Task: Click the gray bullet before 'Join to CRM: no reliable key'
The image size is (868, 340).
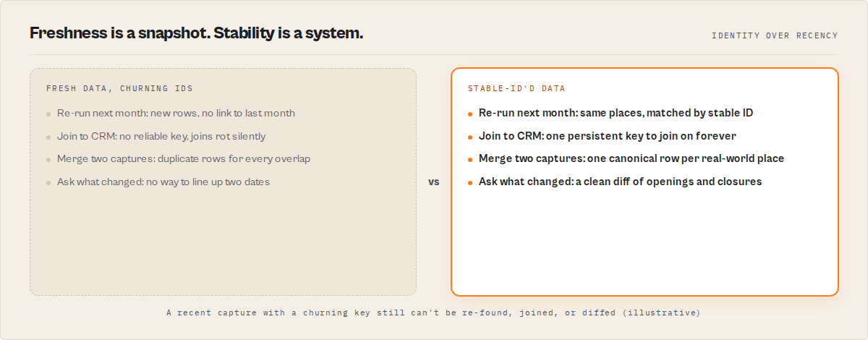Action: pos(48,137)
